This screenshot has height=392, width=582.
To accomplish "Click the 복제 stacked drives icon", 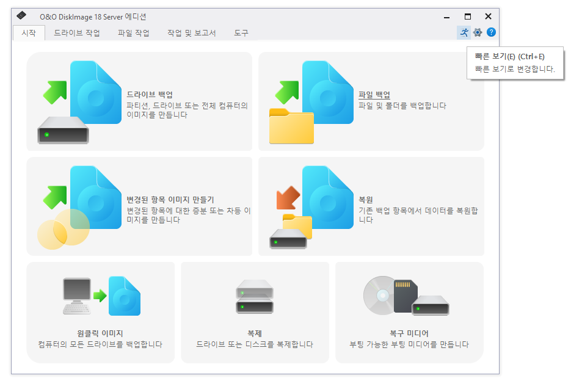I will point(255,297).
